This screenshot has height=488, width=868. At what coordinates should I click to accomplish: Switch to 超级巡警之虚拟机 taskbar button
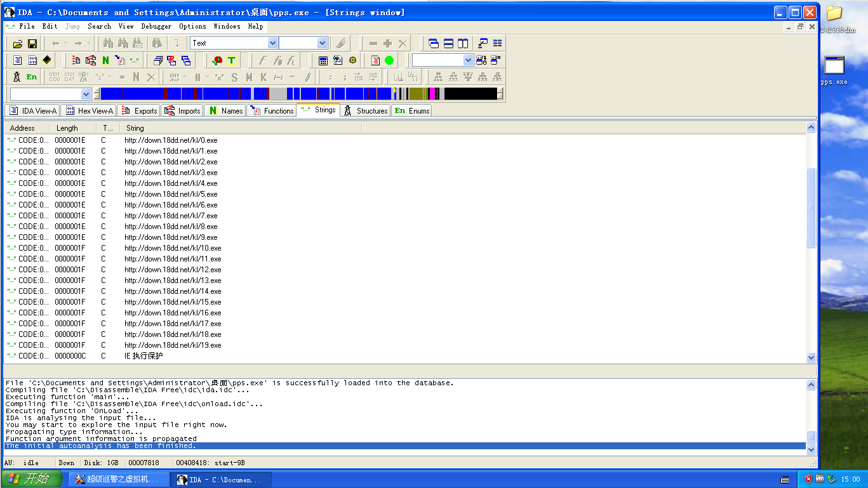click(x=119, y=479)
